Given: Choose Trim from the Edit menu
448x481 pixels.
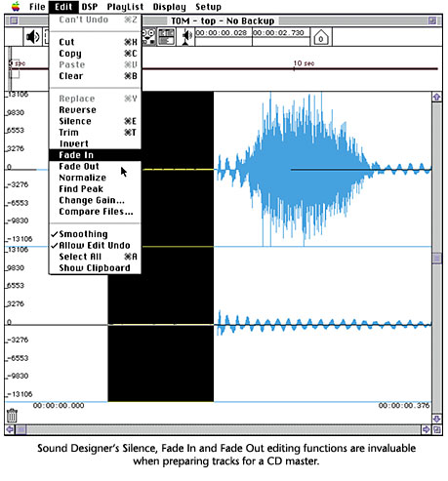Looking at the screenshot, I should point(95,133).
